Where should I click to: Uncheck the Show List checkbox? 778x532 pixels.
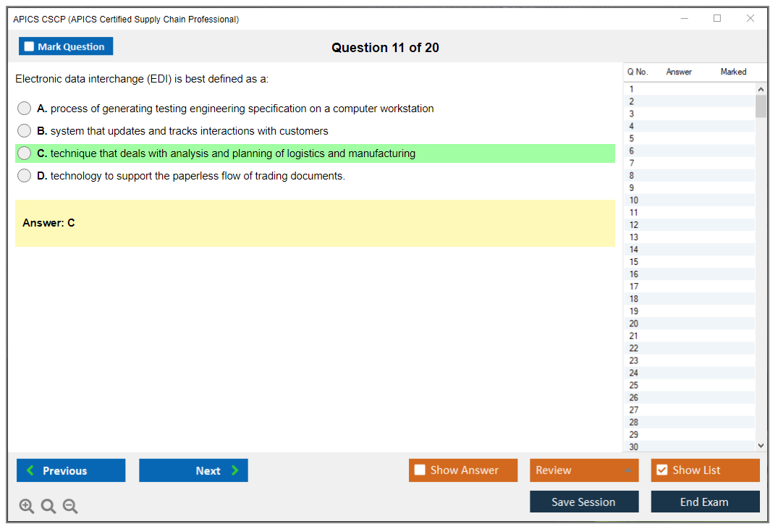[x=661, y=470]
